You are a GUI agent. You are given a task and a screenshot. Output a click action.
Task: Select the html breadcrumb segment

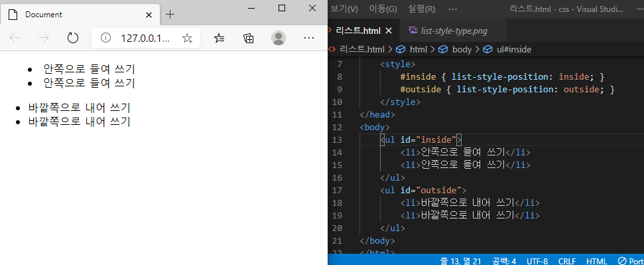tap(419, 49)
